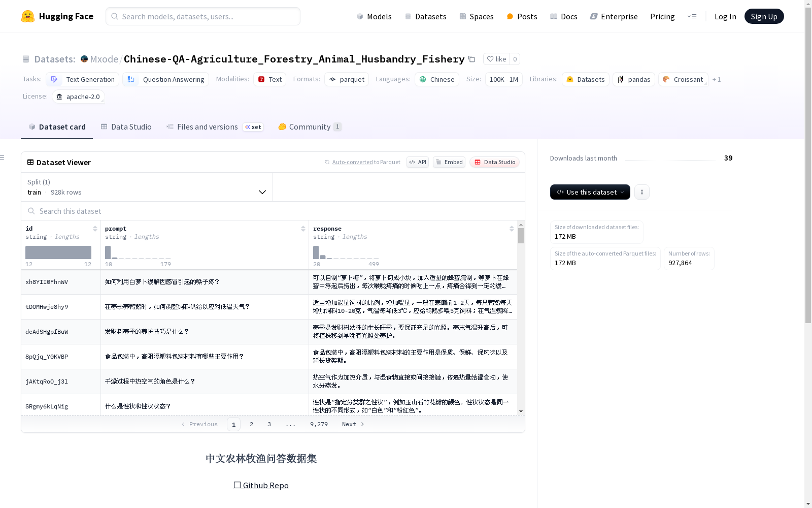Go to the Next page of rows
Image resolution: width=812 pixels, height=508 pixels.
(353, 424)
